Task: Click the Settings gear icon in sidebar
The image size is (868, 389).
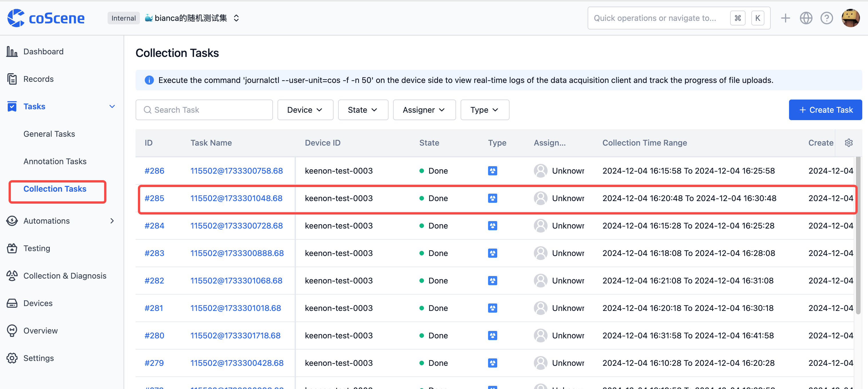Action: [12, 358]
